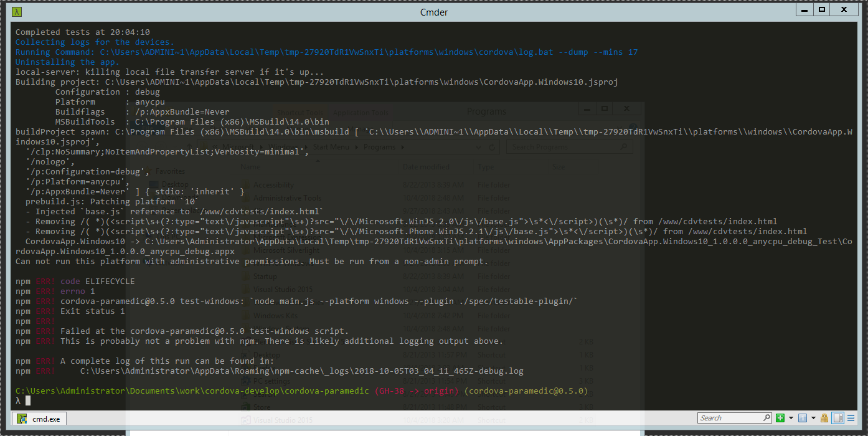Click the active console number 1 icon
Screen dimensions: 868x436
click(x=803, y=418)
